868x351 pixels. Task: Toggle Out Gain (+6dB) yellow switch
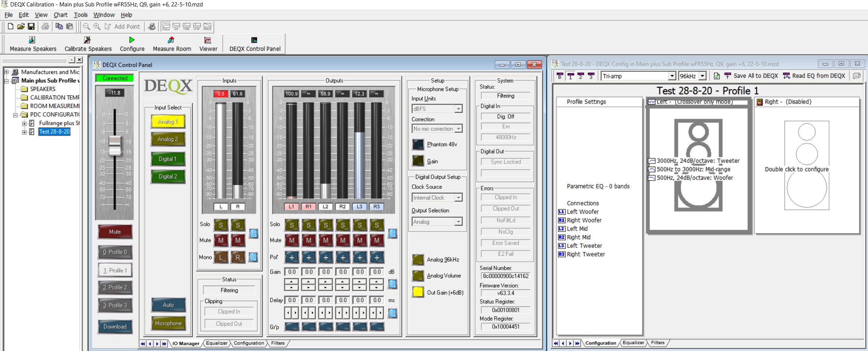418,292
